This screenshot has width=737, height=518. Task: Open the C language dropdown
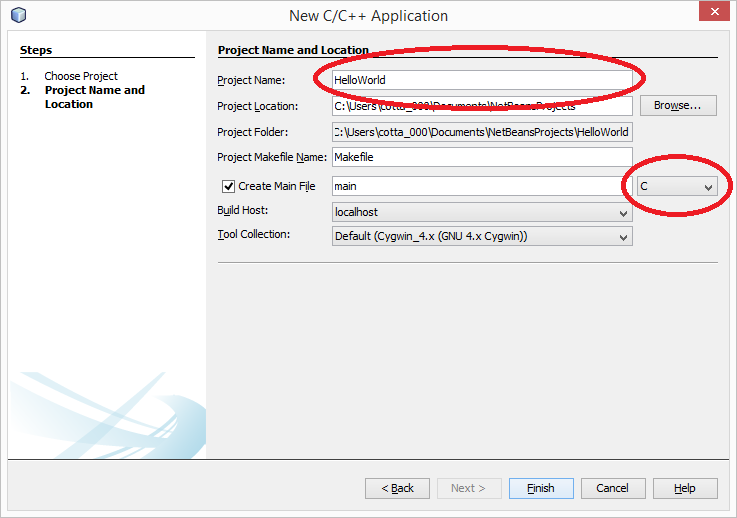(677, 187)
